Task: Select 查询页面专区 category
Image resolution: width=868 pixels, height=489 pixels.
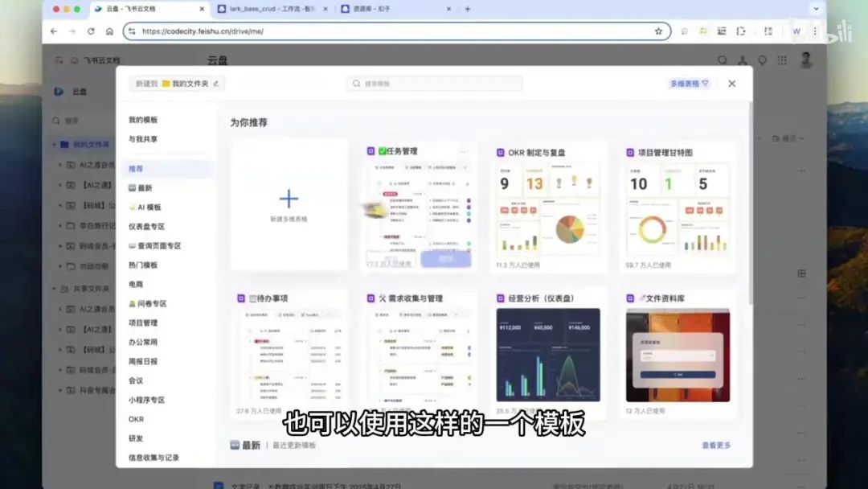Action: pyautogui.click(x=154, y=246)
